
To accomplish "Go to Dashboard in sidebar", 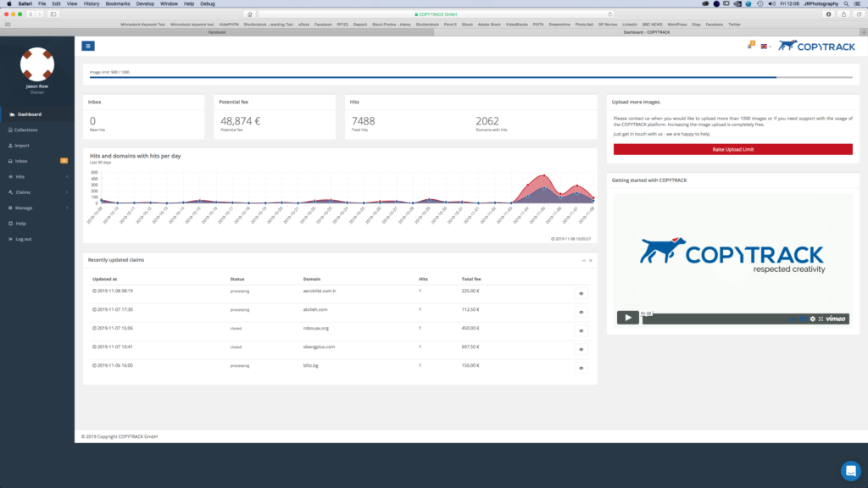I will (37, 114).
